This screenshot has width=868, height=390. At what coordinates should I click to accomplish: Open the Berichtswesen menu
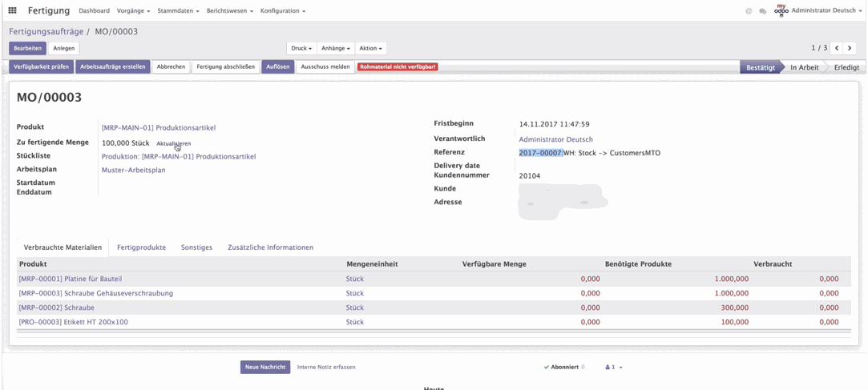pyautogui.click(x=230, y=11)
